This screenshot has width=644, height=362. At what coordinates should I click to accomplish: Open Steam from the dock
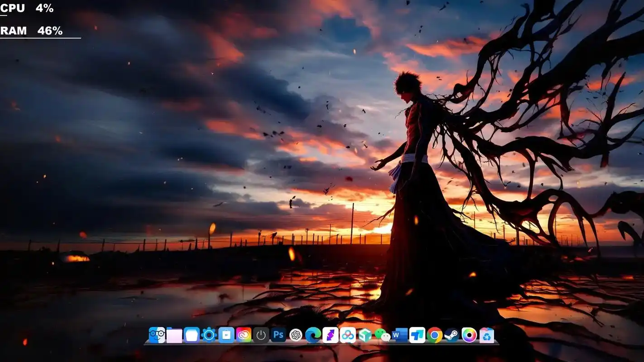click(452, 335)
